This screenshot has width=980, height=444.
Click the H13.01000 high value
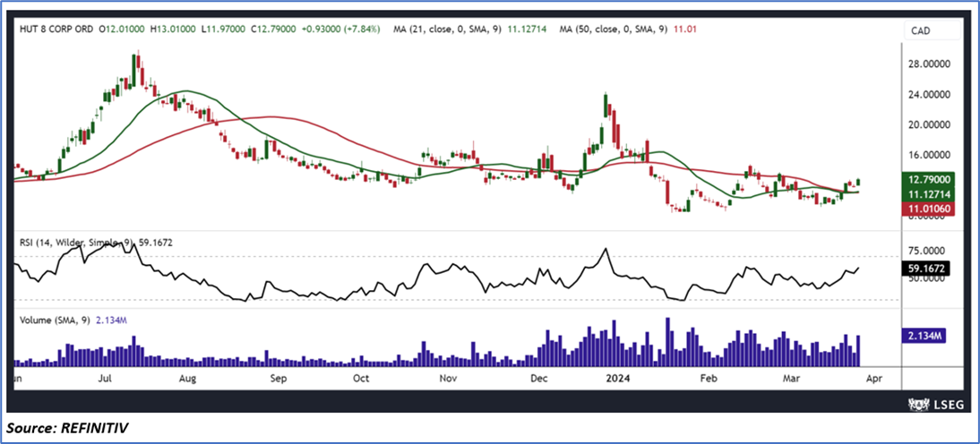[173, 29]
